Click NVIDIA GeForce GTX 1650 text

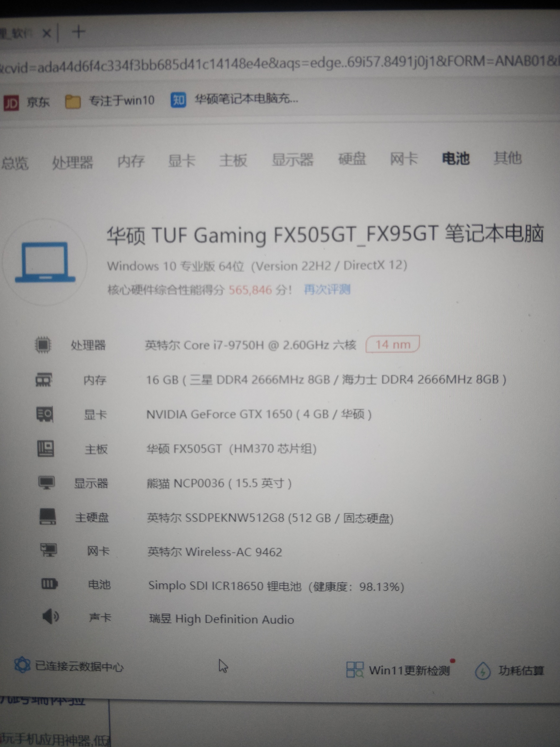click(259, 414)
